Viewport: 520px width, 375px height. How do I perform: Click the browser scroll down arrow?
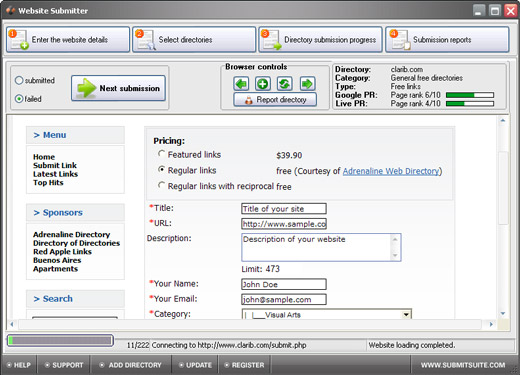[503, 313]
